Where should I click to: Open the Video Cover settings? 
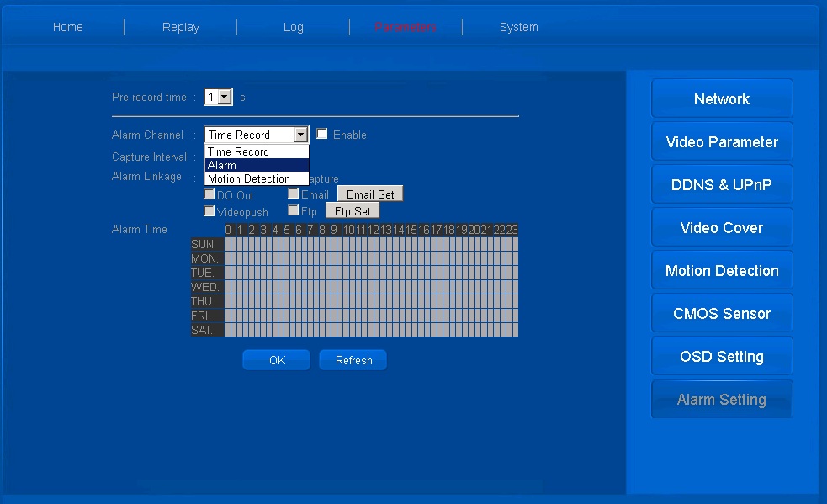pyautogui.click(x=721, y=228)
